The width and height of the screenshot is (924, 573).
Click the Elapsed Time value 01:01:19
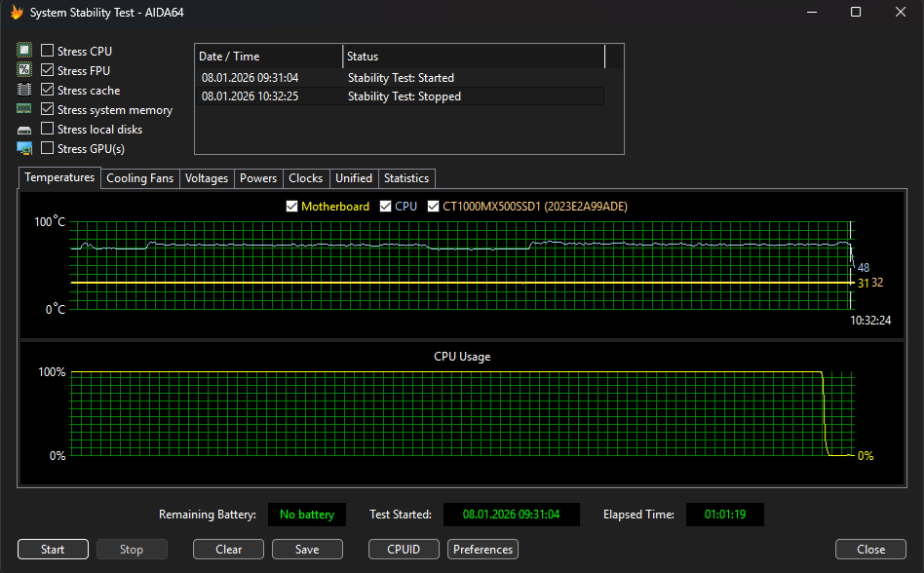tap(725, 515)
